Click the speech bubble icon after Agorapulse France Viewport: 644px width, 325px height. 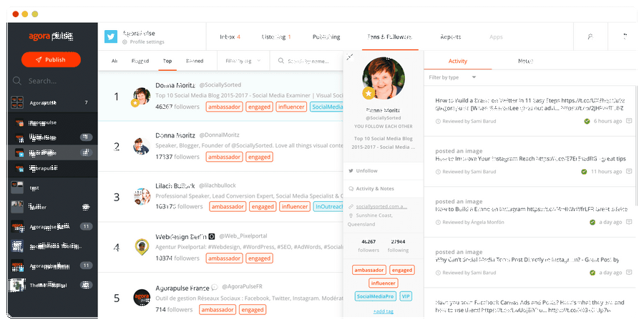215,288
